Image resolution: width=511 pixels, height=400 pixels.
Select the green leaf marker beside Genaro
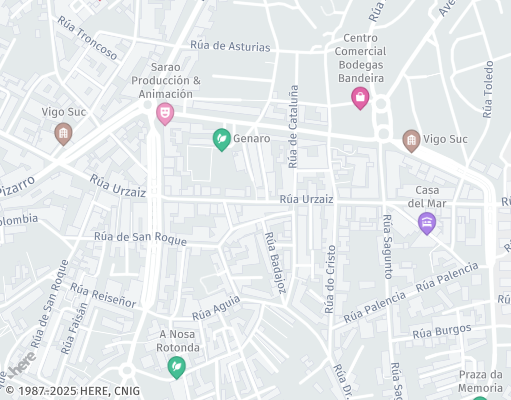click(x=222, y=140)
